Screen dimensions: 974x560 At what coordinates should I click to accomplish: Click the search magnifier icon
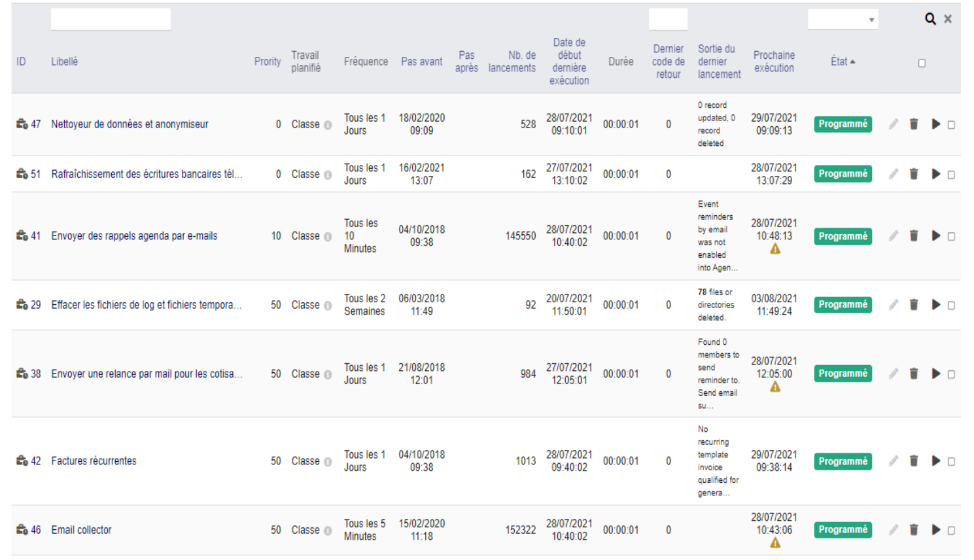[x=930, y=19]
